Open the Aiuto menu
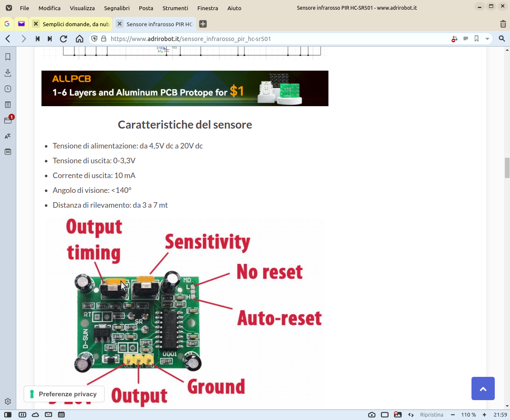510x420 pixels. pos(234,8)
